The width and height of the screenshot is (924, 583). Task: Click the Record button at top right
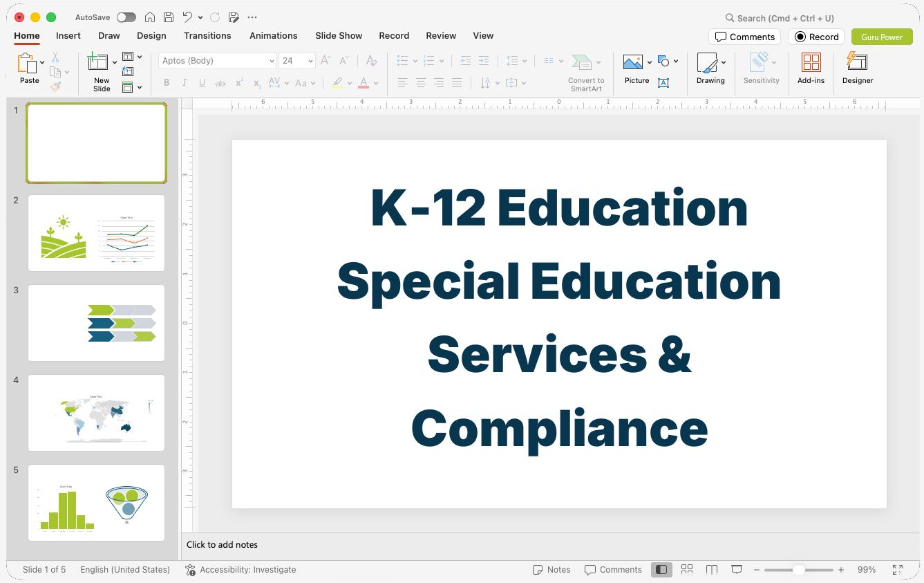(x=816, y=37)
